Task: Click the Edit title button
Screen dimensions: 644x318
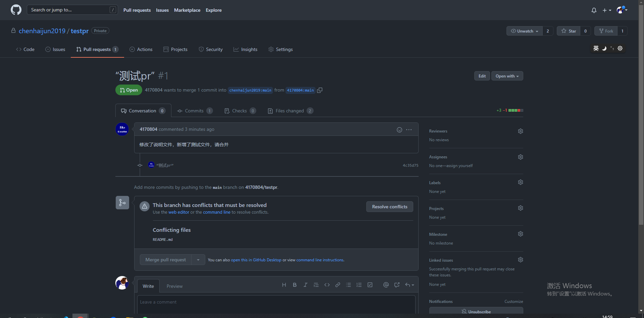Action: [x=482, y=76]
